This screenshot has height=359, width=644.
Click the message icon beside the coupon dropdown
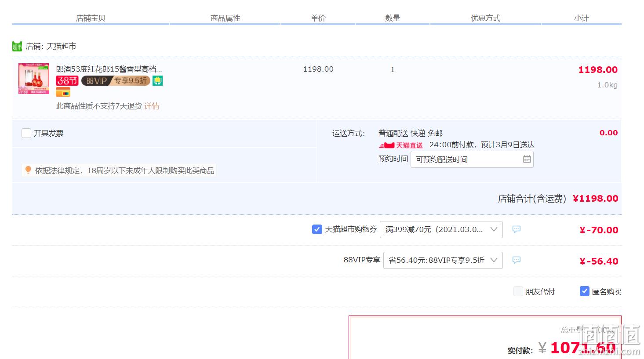pos(517,229)
